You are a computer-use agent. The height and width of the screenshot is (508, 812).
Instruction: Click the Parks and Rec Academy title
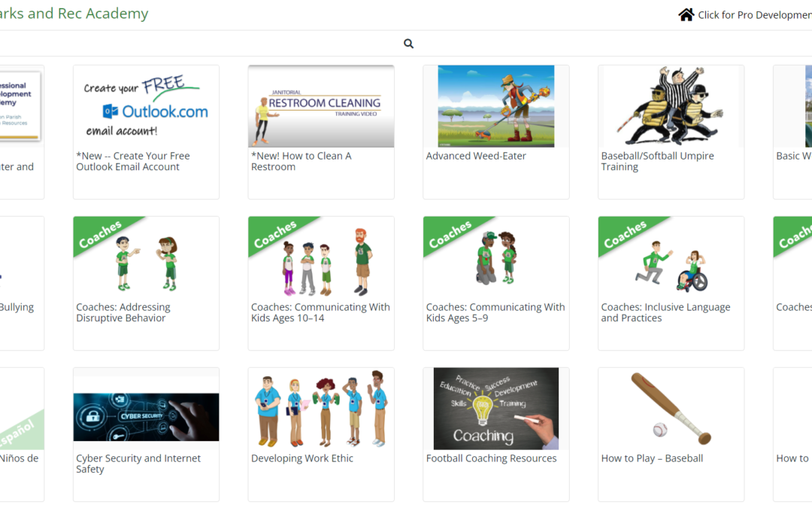(x=74, y=14)
